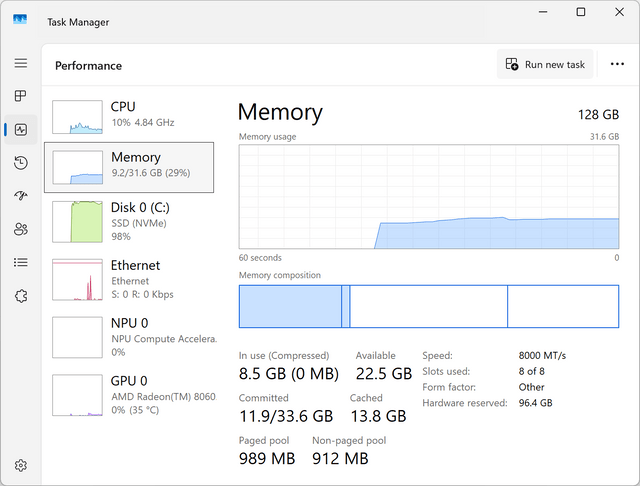This screenshot has width=640, height=486.
Task: Click the NPU 0 mini graph thumbnail
Action: 77,337
